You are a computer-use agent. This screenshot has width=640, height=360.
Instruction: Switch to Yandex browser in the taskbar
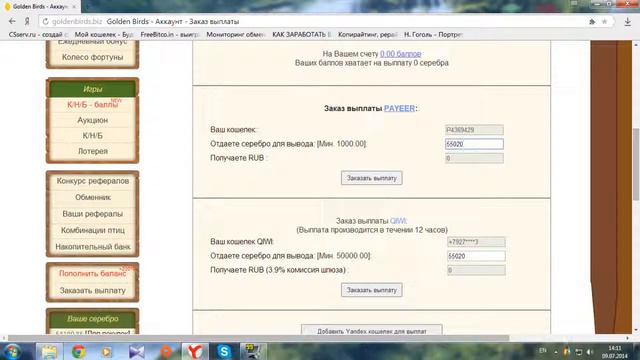pyautogui.click(x=195, y=351)
